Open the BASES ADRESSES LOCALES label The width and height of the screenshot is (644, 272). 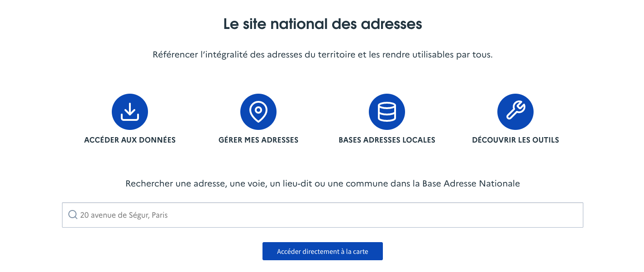coord(387,140)
